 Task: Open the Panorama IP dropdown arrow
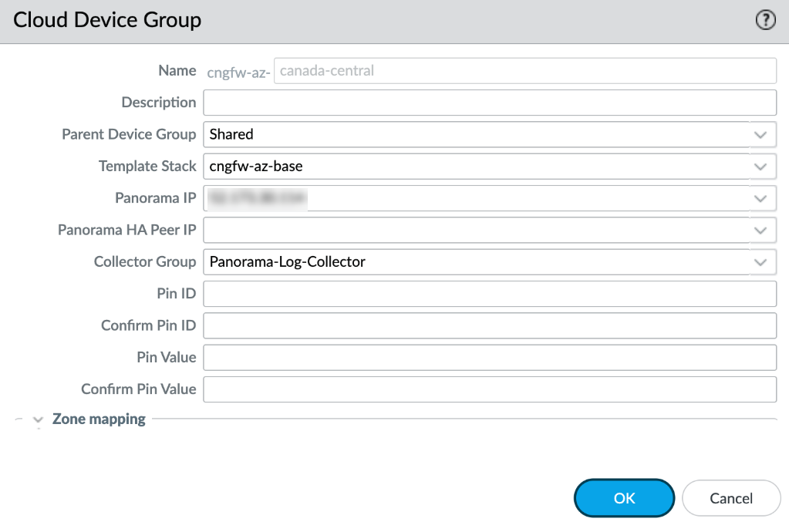pos(760,198)
